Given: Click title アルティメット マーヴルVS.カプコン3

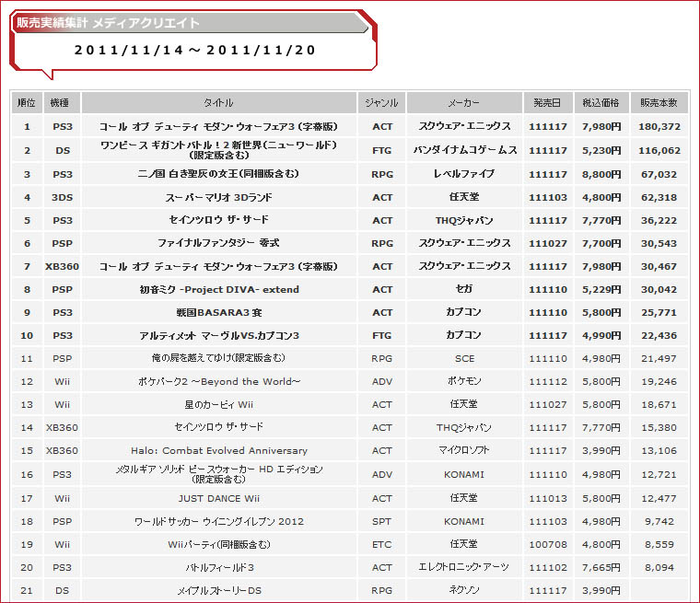Looking at the screenshot, I should click(219, 336).
